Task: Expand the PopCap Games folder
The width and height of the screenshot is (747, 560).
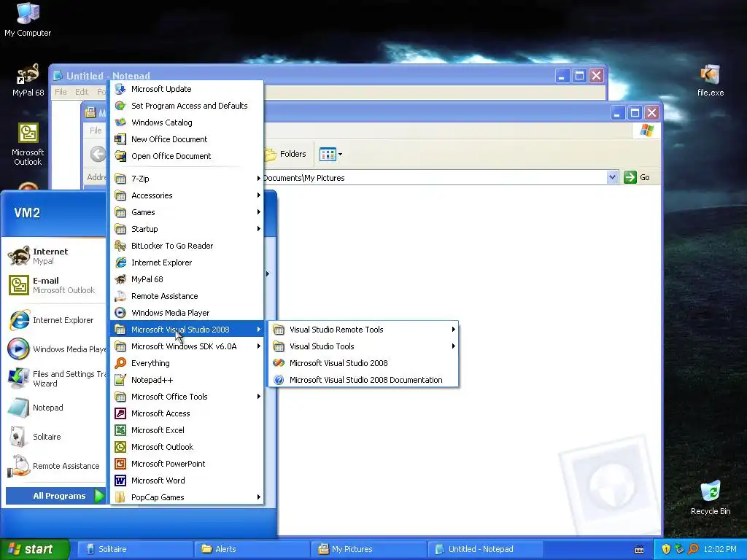Action: point(187,497)
